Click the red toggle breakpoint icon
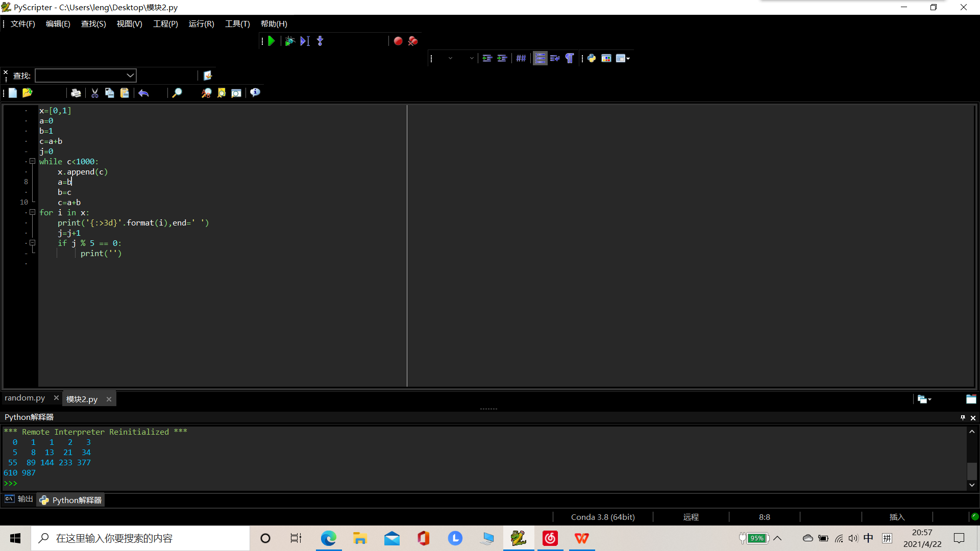 pyautogui.click(x=398, y=41)
